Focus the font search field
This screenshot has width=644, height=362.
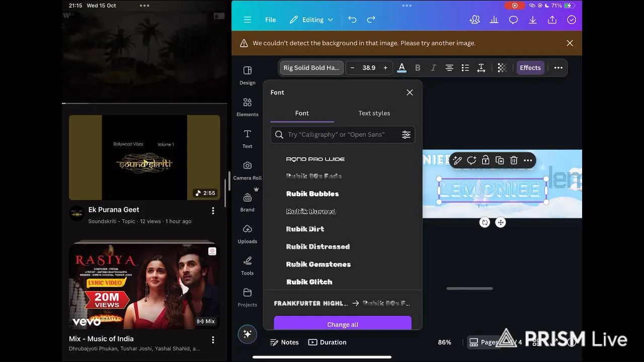(343, 135)
